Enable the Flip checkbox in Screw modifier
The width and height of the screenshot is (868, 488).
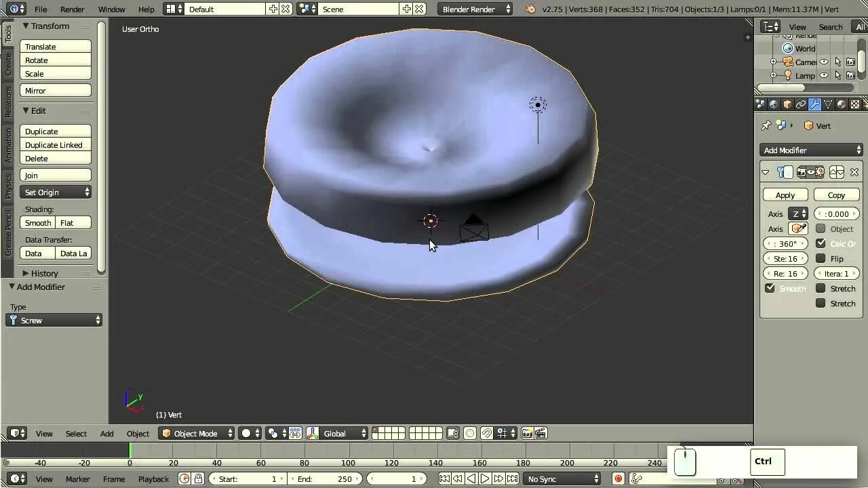(x=821, y=259)
